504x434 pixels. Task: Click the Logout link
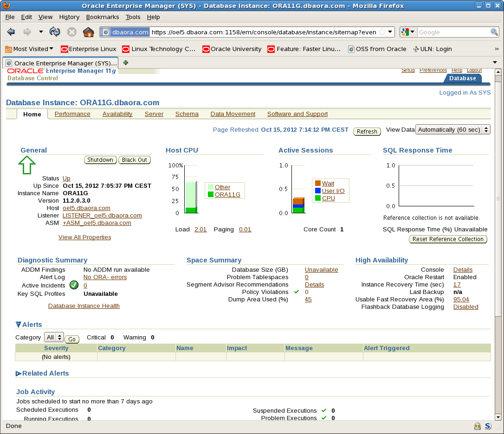pos(474,70)
